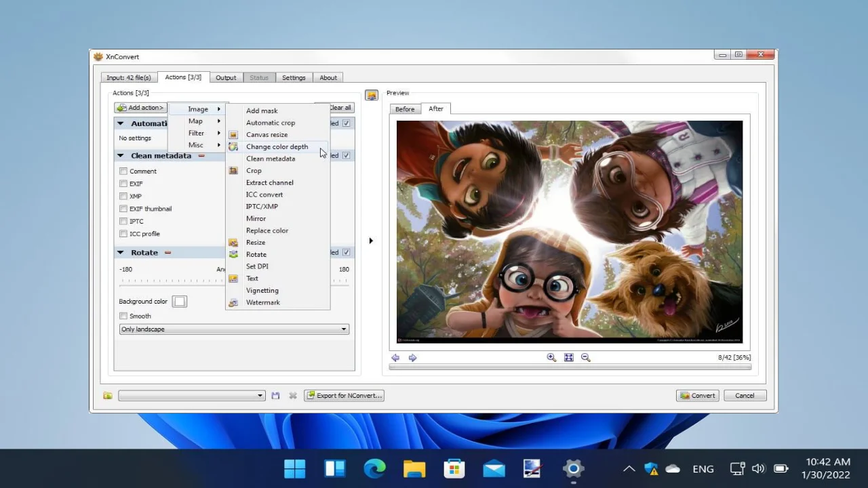
Task: Open the preset combo box at the bottom
Action: tap(192, 395)
